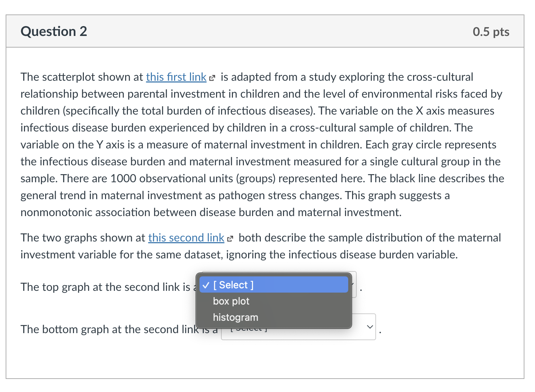Image resolution: width=535 pixels, height=392 pixels.
Task: Select the '0.5 pts' label area
Action: pos(491,31)
